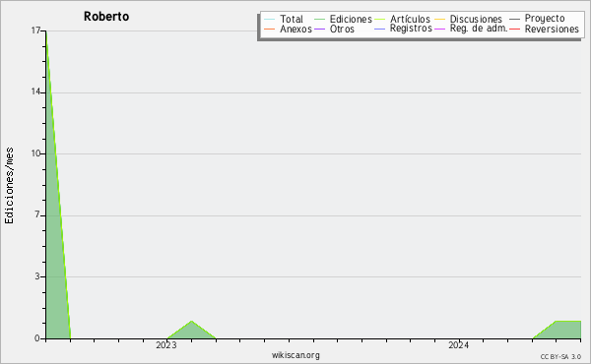The width and height of the screenshot is (591, 364).
Task: Click the 'CC BY-SA 3.0' license text
Action: pyautogui.click(x=560, y=357)
